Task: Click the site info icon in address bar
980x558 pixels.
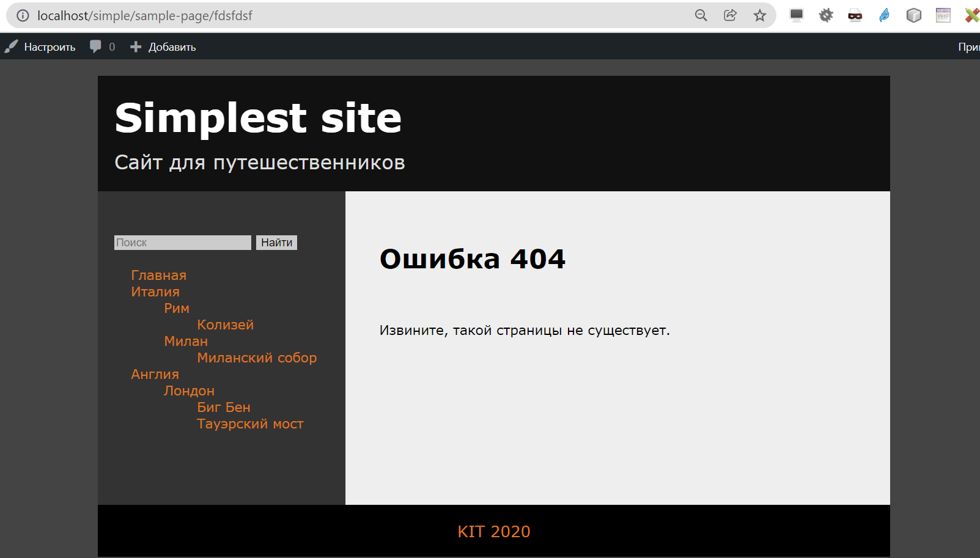Action: pyautogui.click(x=23, y=16)
